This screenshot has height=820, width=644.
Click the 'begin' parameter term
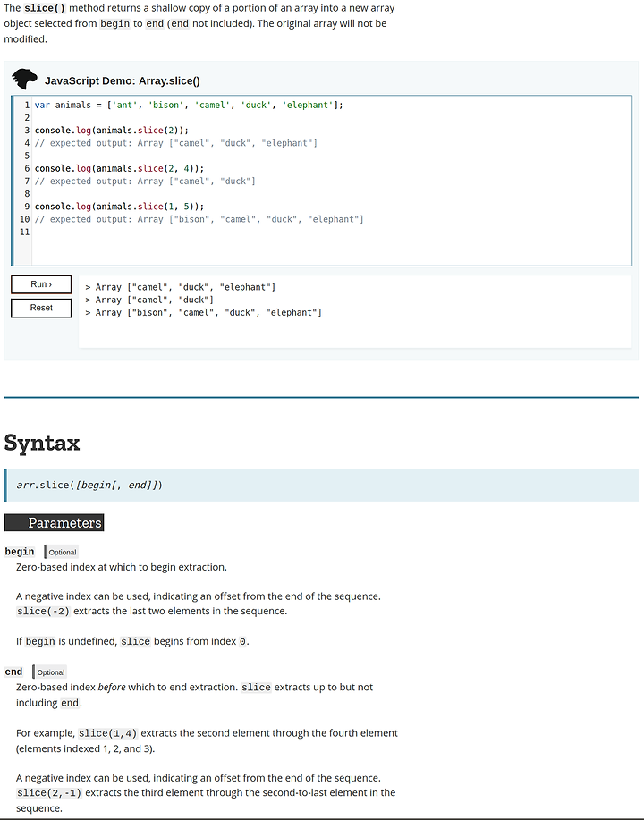point(20,552)
